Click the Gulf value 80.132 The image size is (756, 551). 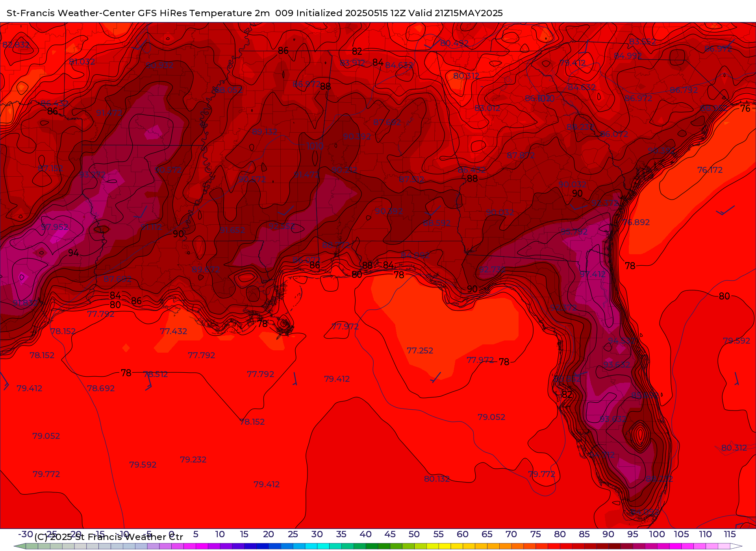coord(437,479)
